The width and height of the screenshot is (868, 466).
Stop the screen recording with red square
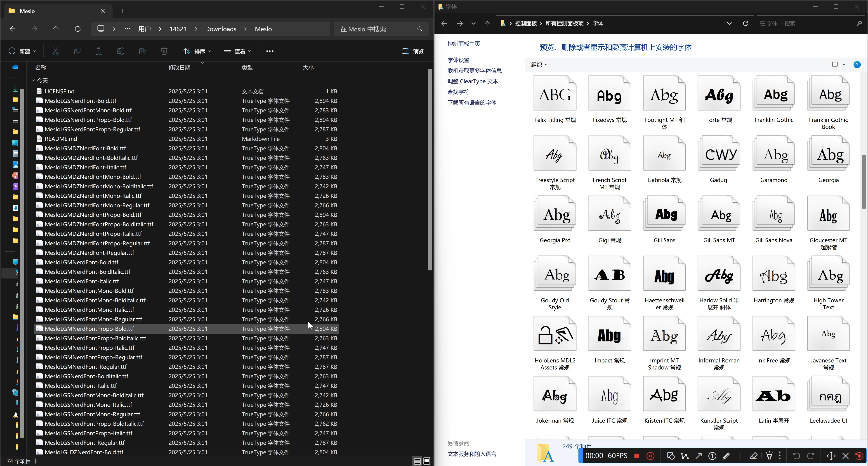[x=637, y=456]
